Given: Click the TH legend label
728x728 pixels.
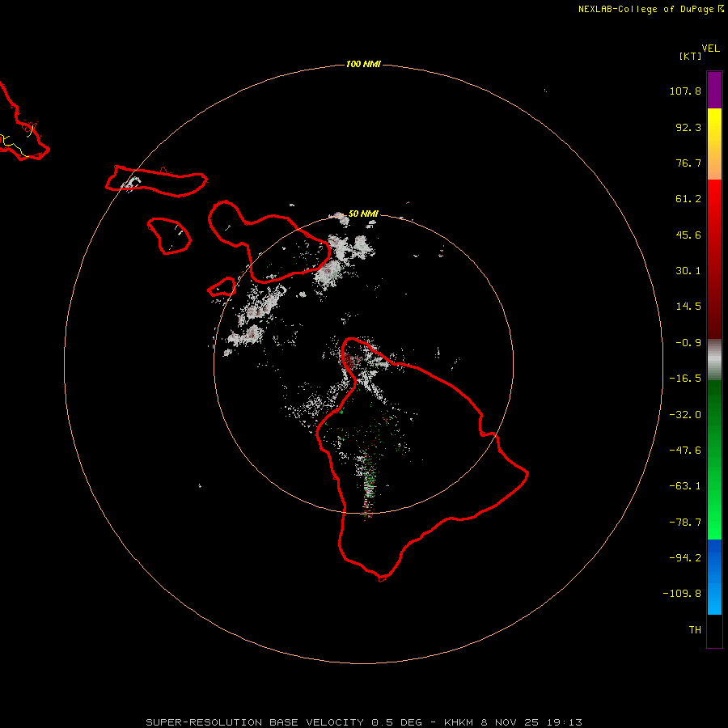Looking at the screenshot, I should coord(695,630).
